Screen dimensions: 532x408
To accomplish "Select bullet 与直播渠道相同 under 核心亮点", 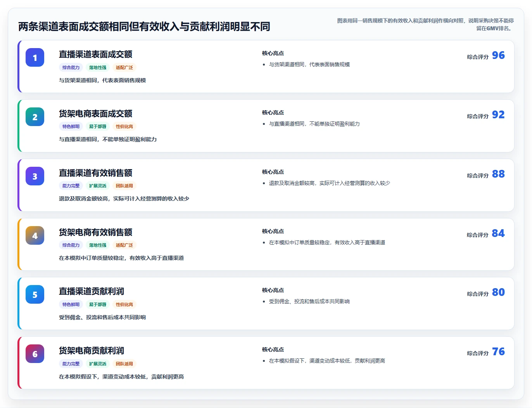I will tap(314, 124).
